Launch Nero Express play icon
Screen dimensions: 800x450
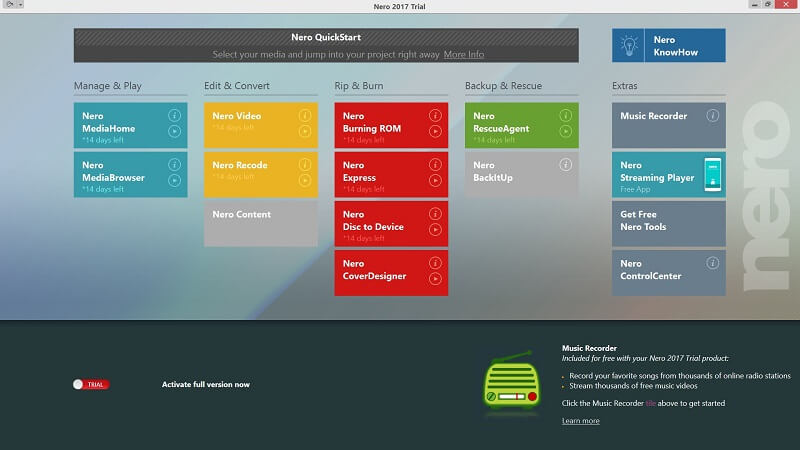(x=435, y=181)
